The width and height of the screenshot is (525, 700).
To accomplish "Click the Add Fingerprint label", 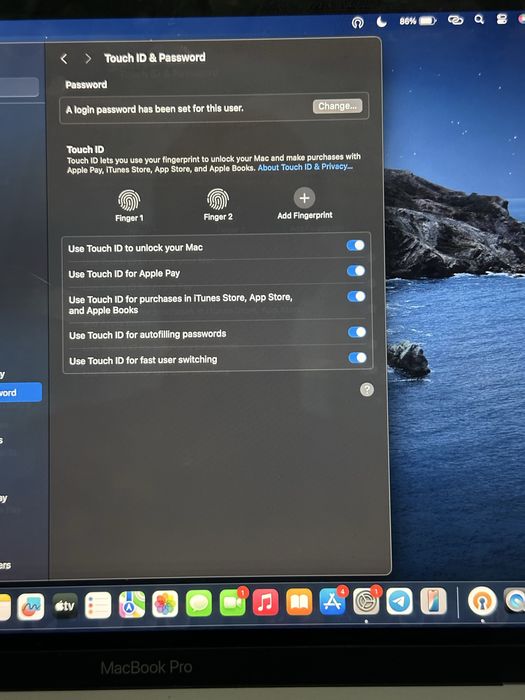I will [x=305, y=215].
